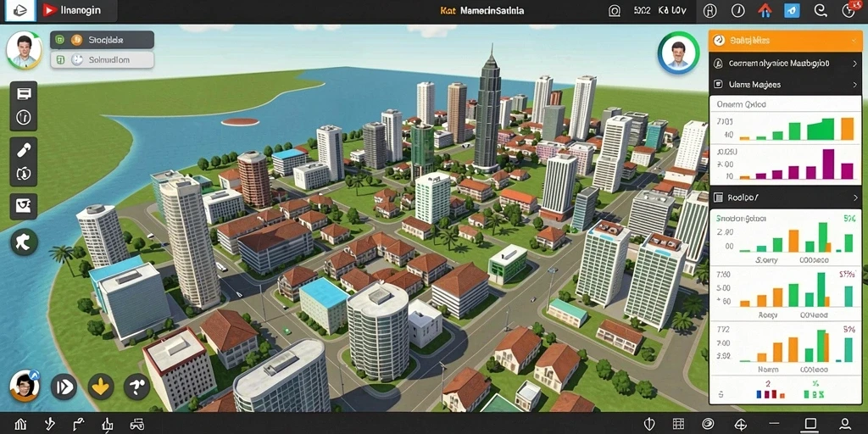Click the shield icon in bottom bar
This screenshot has height=434, width=868.
click(x=650, y=424)
